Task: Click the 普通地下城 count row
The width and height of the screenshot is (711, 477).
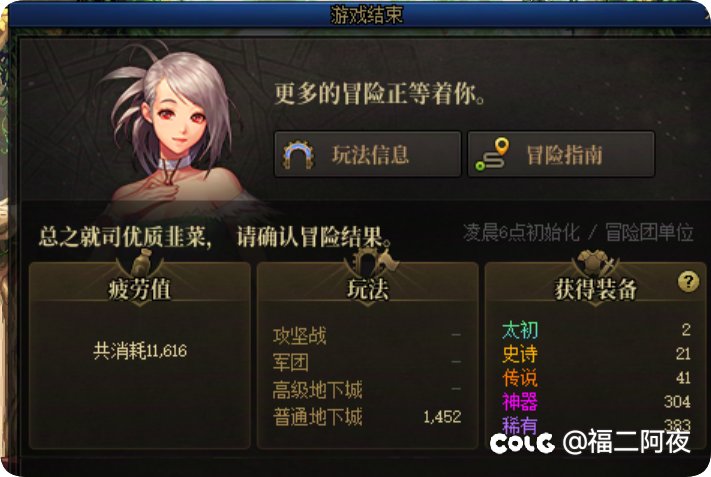Action: (x=367, y=417)
